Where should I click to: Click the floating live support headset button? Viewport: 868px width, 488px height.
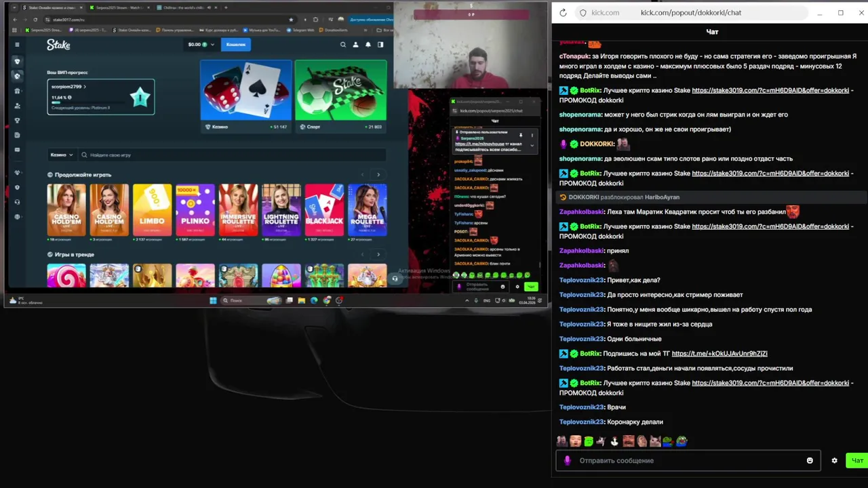pyautogui.click(x=395, y=279)
